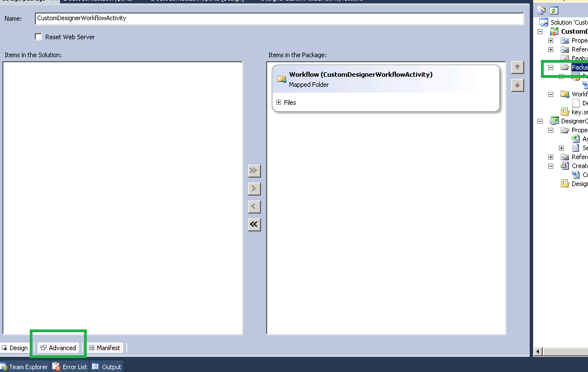
Task: Click inside the Name text field
Action: click(224, 18)
